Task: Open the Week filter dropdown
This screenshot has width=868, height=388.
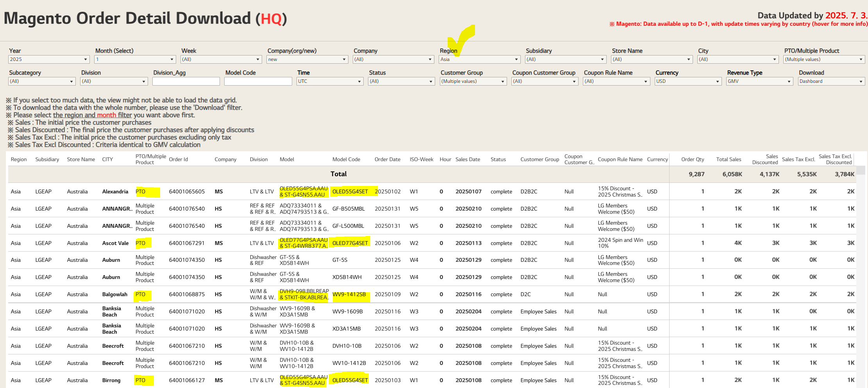Action: pyautogui.click(x=221, y=59)
